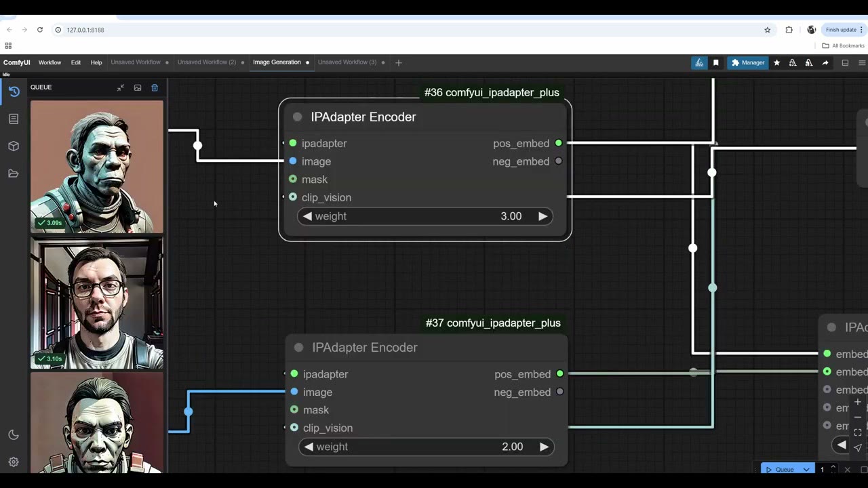Click the share arrow icon in toolbar

pos(825,62)
